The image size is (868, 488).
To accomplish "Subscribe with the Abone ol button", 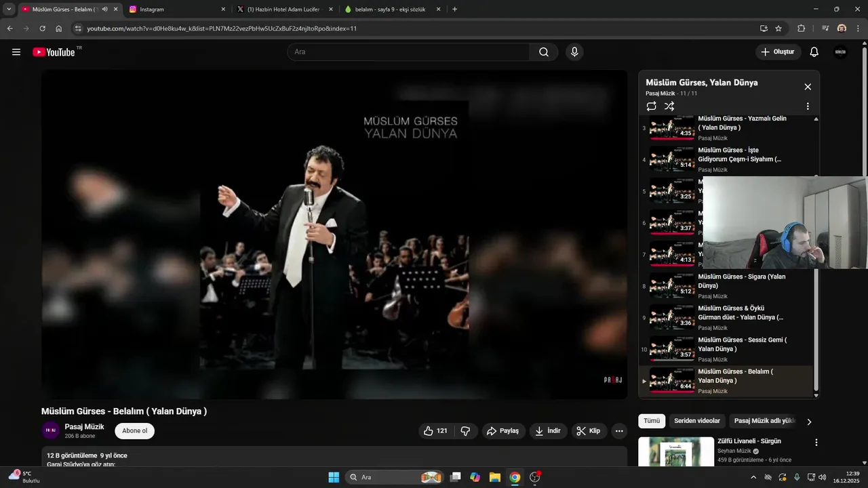I will pos(135,431).
